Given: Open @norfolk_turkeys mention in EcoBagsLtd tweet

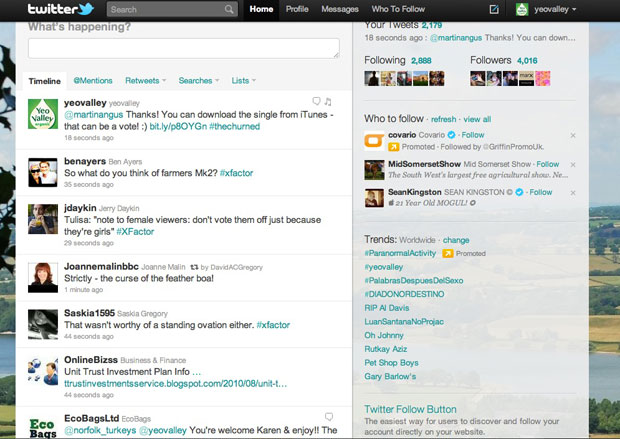Looking at the screenshot, I should (100, 430).
